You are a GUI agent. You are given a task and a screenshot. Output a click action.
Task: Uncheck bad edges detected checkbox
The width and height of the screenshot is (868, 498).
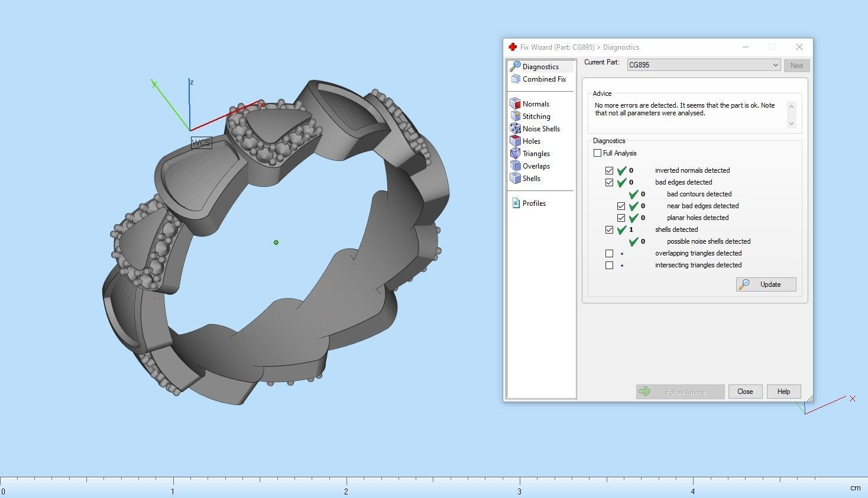[x=609, y=182]
